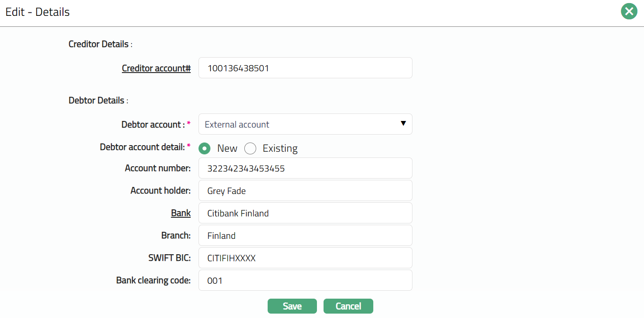Select the Existing radio button
The height and width of the screenshot is (318, 644).
tap(250, 149)
